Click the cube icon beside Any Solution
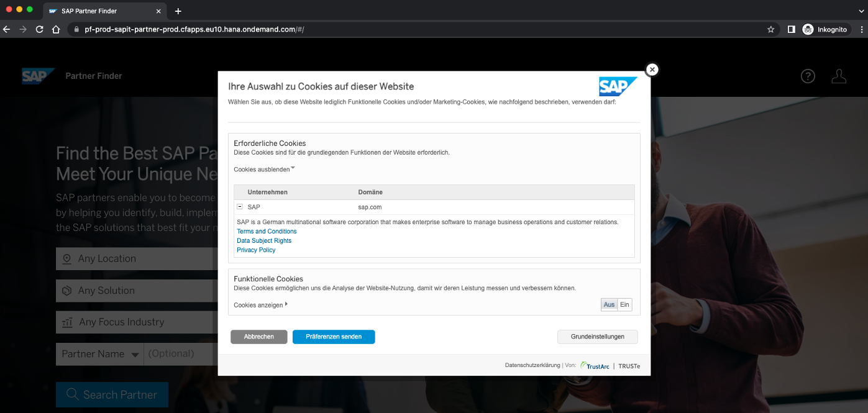The image size is (868, 413). (x=67, y=291)
